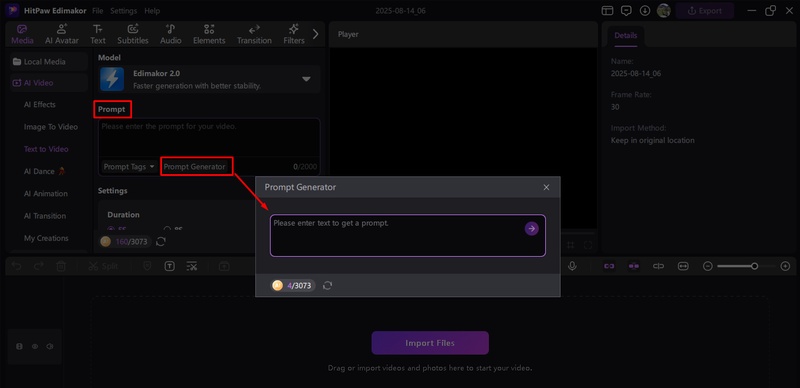Click the video prompt text area
This screenshot has width=800, height=388.
click(209, 138)
